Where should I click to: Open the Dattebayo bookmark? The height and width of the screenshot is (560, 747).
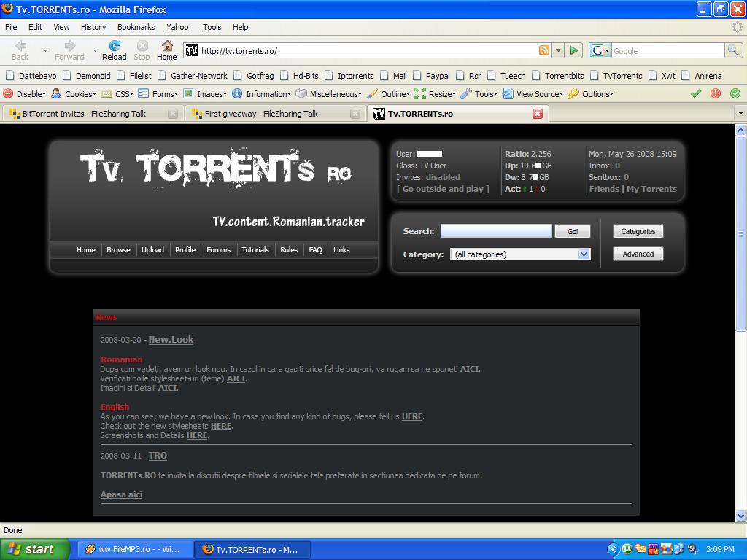coord(31,76)
